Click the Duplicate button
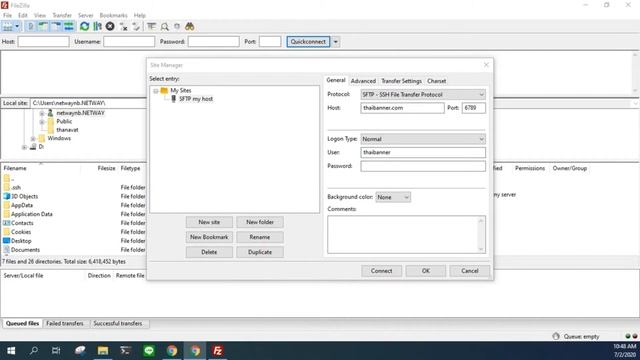Viewport: 640px width, 360px height. coord(260,252)
